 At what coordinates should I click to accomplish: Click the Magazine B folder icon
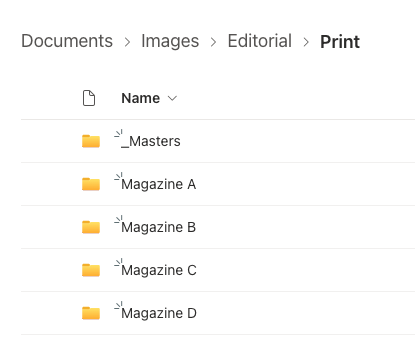[x=91, y=227]
